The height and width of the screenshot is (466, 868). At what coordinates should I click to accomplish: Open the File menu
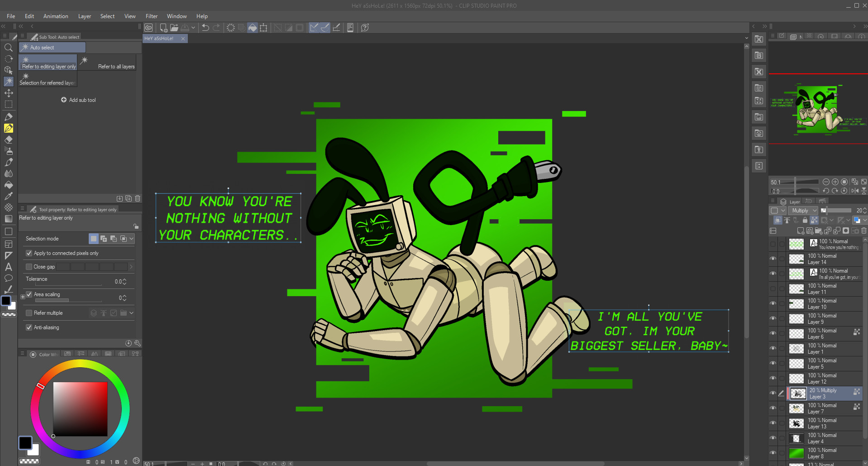pyautogui.click(x=11, y=16)
